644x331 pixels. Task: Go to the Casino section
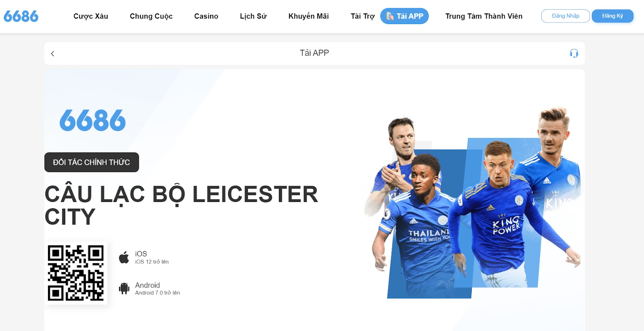click(206, 16)
